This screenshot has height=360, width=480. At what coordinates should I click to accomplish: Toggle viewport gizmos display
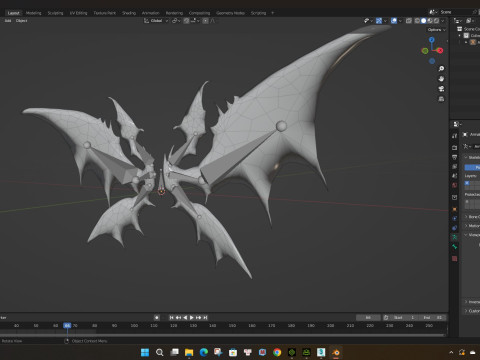pos(379,21)
